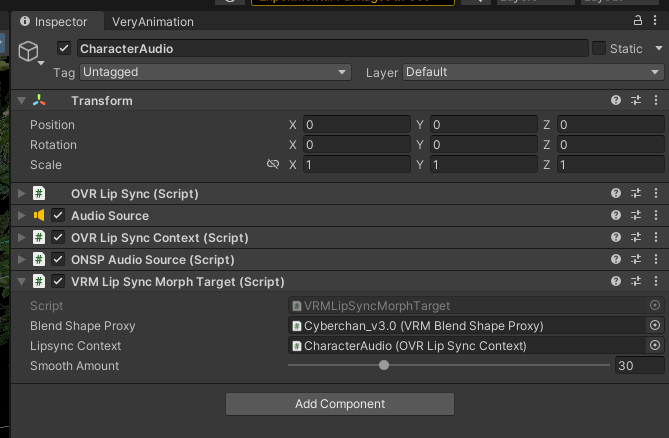669x438 pixels.
Task: Switch to the VeryAnimation tab
Action: pyautogui.click(x=153, y=21)
